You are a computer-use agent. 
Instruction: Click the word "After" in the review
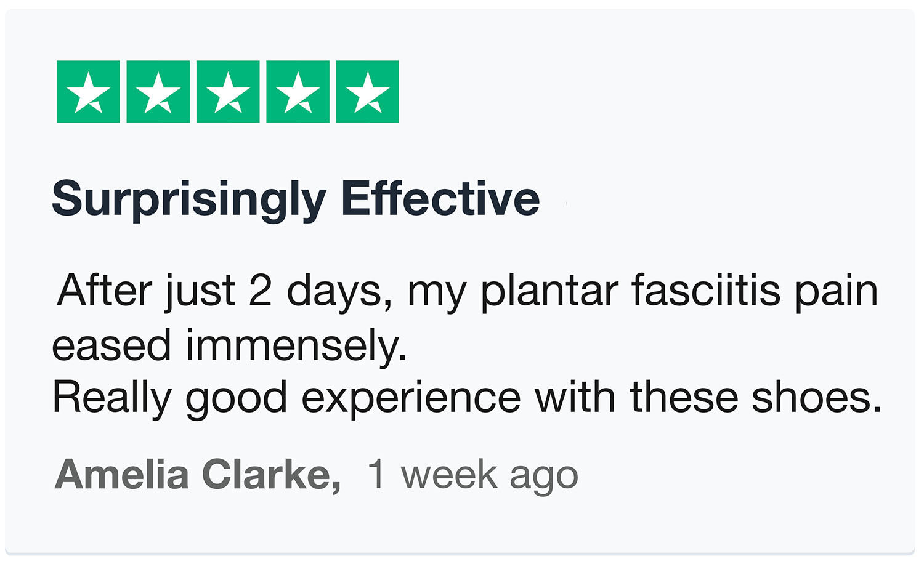coord(103,290)
